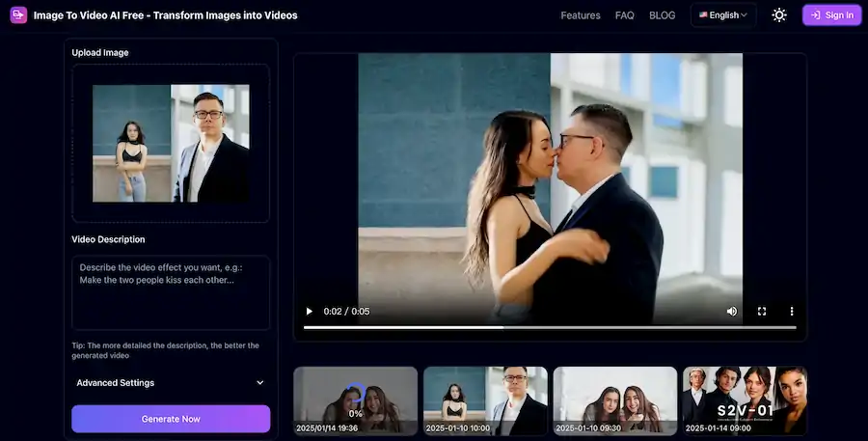Click the tip text about detailed descriptions

click(165, 350)
